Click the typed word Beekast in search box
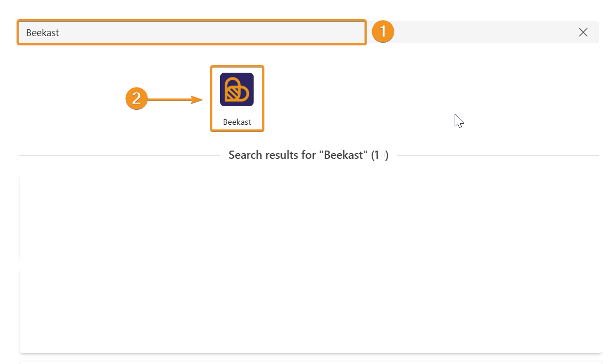The height and width of the screenshot is (364, 616). [x=42, y=32]
